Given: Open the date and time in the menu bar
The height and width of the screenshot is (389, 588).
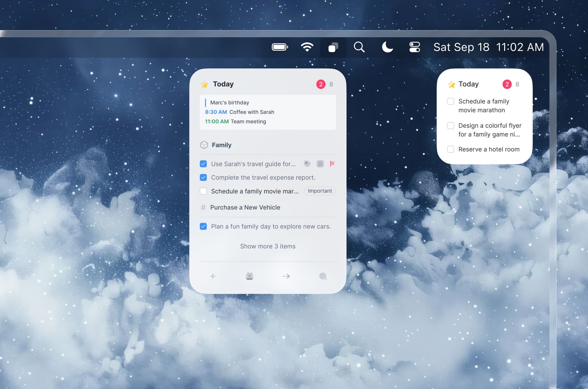Looking at the screenshot, I should pyautogui.click(x=489, y=47).
